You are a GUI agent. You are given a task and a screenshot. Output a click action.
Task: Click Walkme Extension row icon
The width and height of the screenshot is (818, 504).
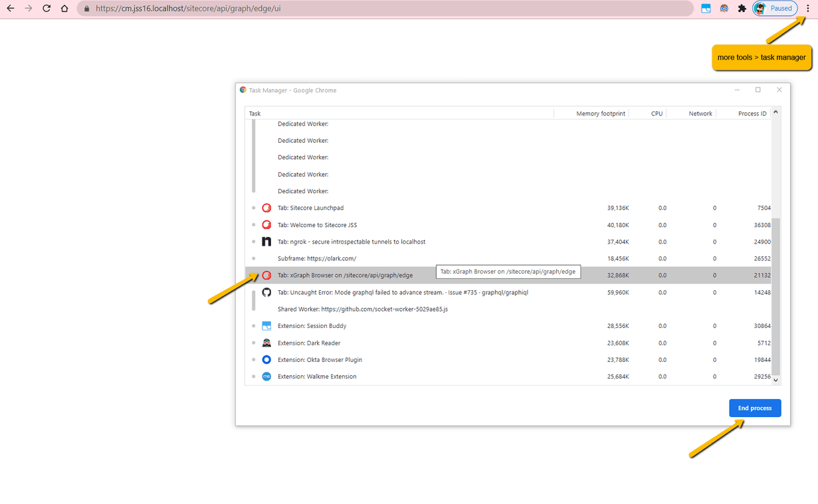(x=266, y=377)
